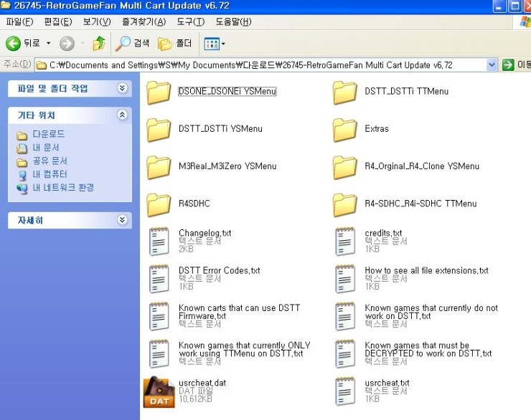Open the usrcheat.dat file icon
Image resolution: width=531 pixels, height=420 pixels.
pyautogui.click(x=159, y=392)
